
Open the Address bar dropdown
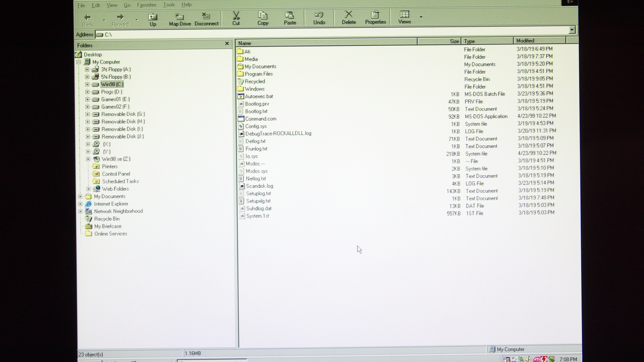click(572, 30)
